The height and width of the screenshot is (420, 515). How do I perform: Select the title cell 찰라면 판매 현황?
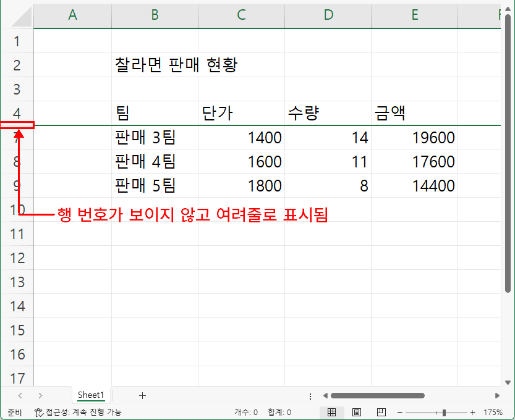[155, 65]
